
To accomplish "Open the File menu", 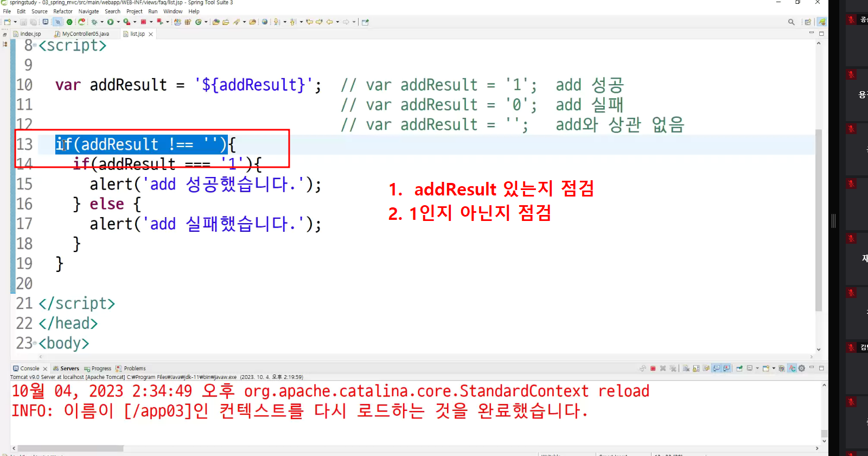I will (x=7, y=11).
